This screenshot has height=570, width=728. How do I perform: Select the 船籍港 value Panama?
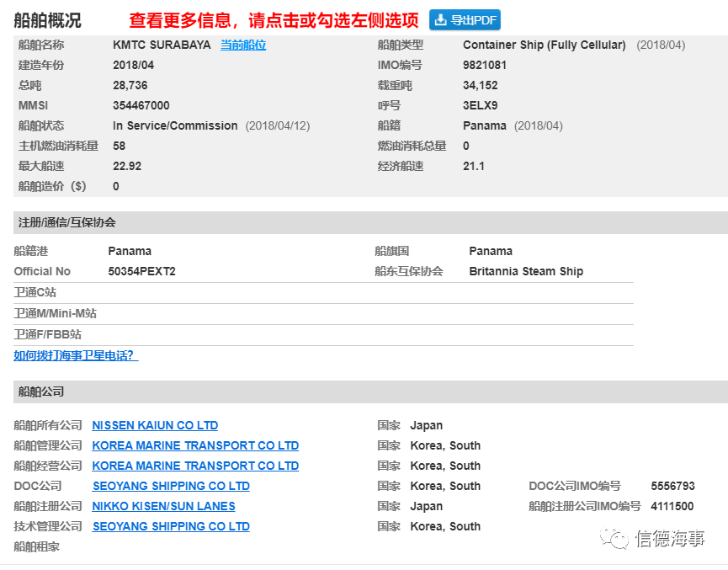130,251
